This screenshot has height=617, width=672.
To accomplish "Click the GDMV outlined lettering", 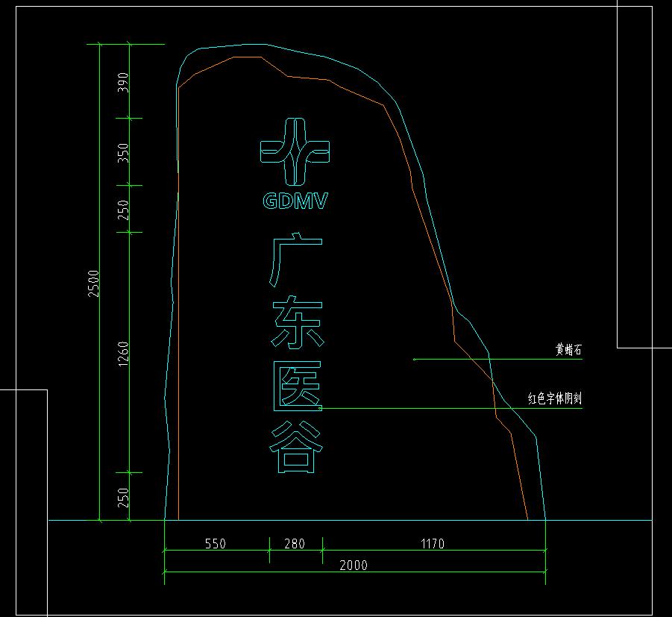I will (x=295, y=201).
